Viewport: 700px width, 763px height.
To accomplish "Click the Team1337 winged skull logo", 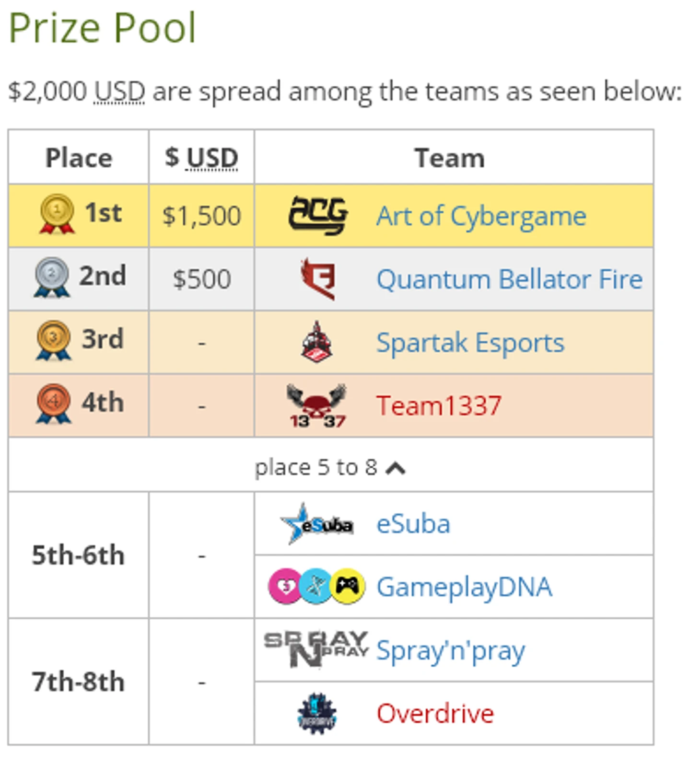I will (316, 405).
